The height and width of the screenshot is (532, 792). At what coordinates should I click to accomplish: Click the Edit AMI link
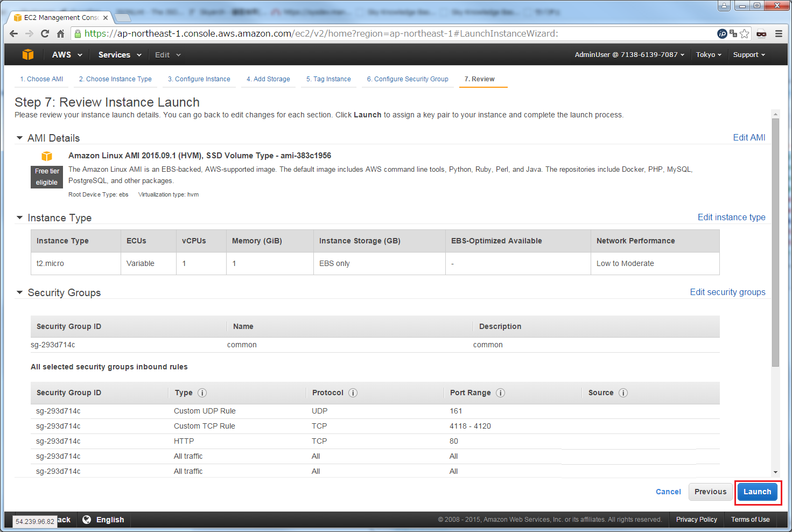click(749, 138)
